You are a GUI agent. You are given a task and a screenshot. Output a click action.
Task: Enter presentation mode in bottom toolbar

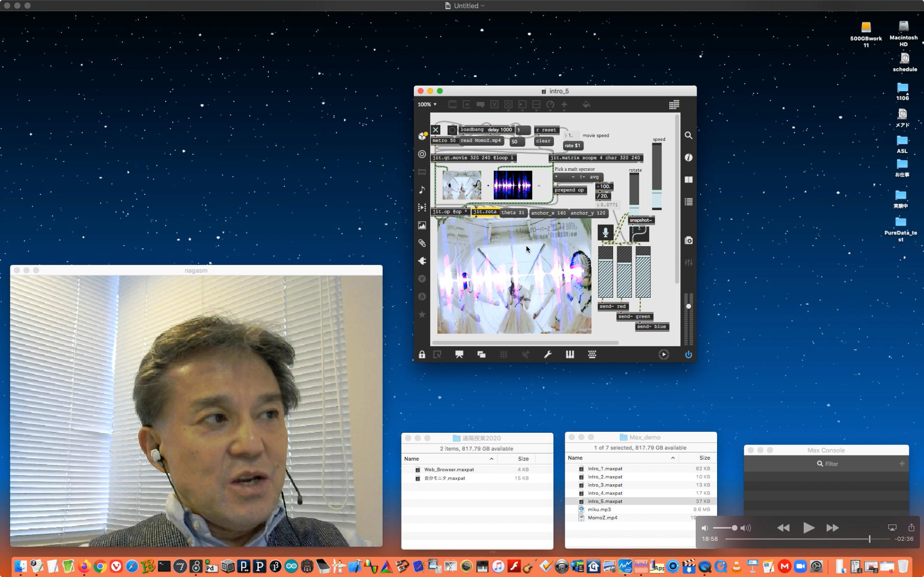(x=459, y=355)
